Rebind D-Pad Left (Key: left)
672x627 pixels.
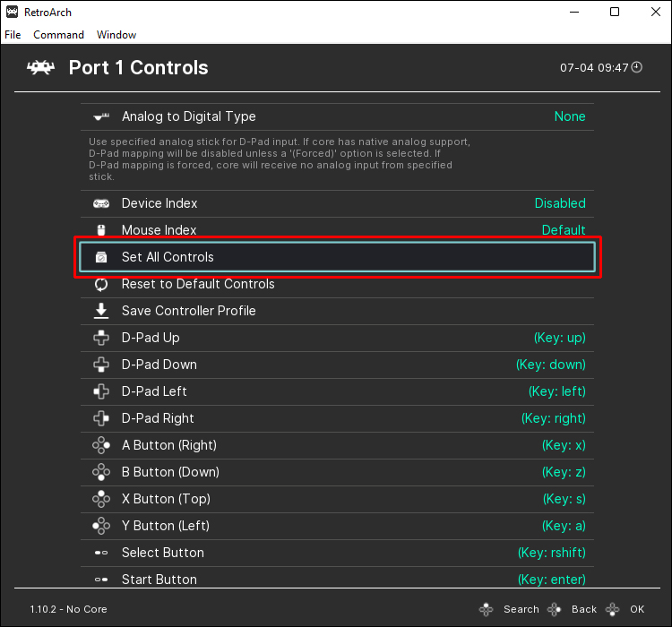pyautogui.click(x=337, y=391)
